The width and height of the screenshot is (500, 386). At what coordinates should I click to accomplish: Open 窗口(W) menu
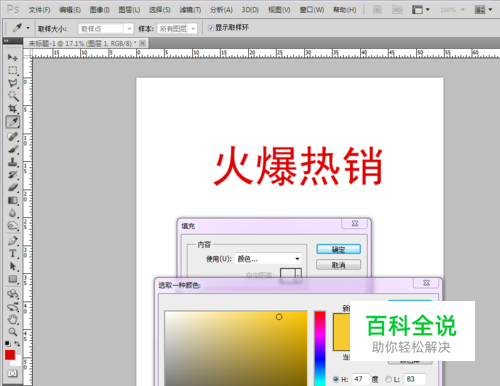[x=312, y=10]
